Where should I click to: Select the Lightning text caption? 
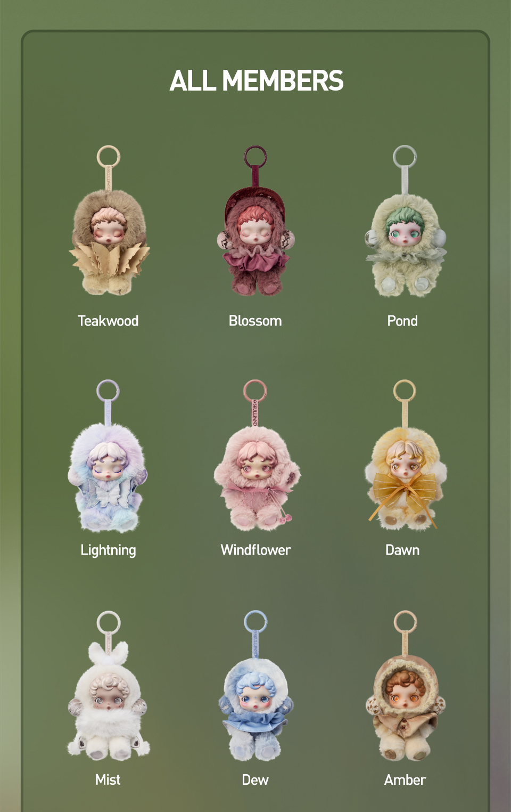coord(108,550)
